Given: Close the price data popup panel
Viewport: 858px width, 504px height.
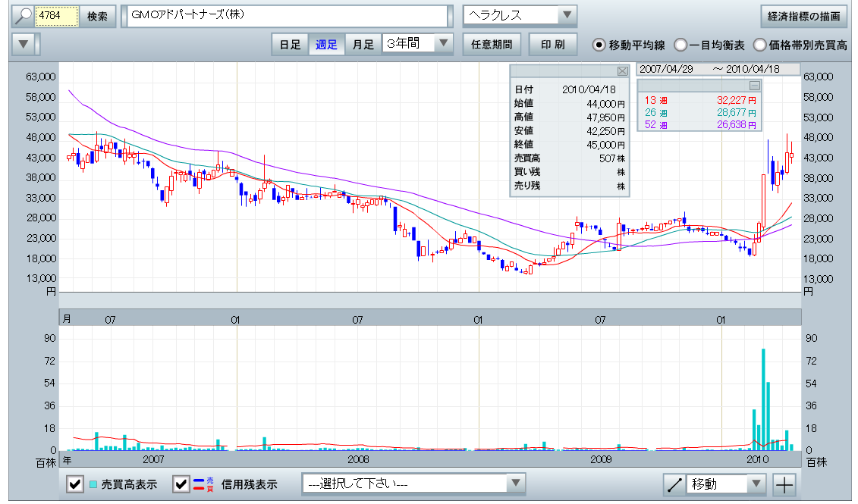Looking at the screenshot, I should click(x=623, y=71).
